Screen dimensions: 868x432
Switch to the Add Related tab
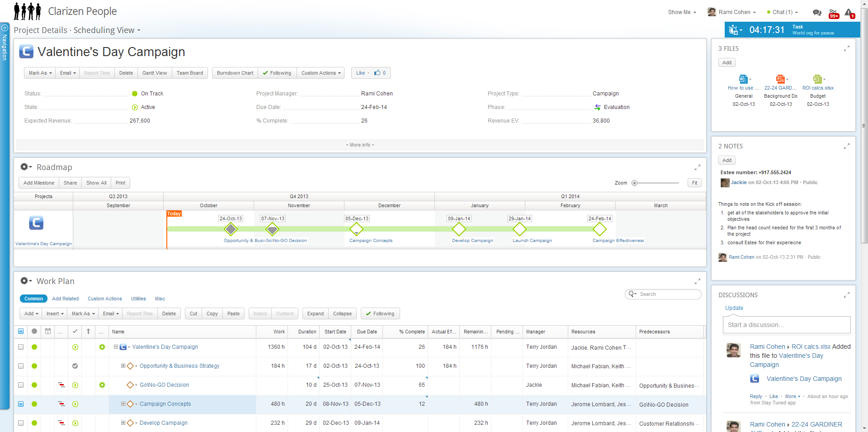point(65,299)
